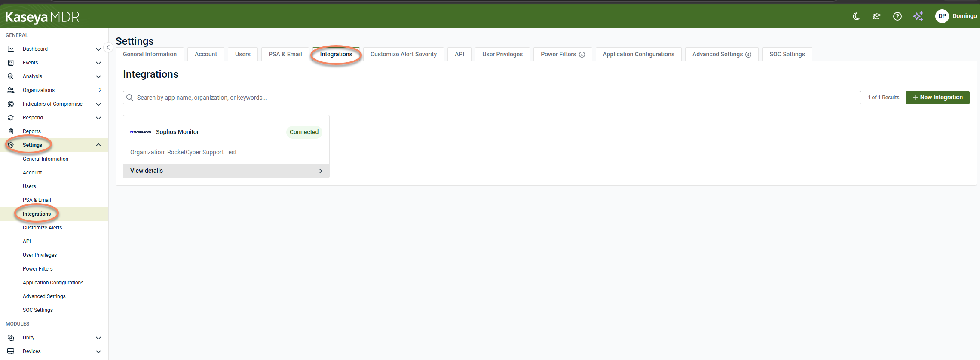Viewport: 980px width, 360px height.
Task: Click the Kaseya MDR logo
Action: [42, 17]
